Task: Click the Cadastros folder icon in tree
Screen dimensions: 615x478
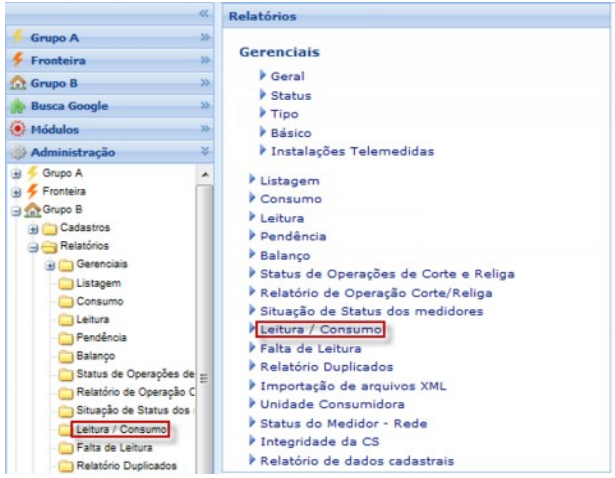Action: click(48, 228)
